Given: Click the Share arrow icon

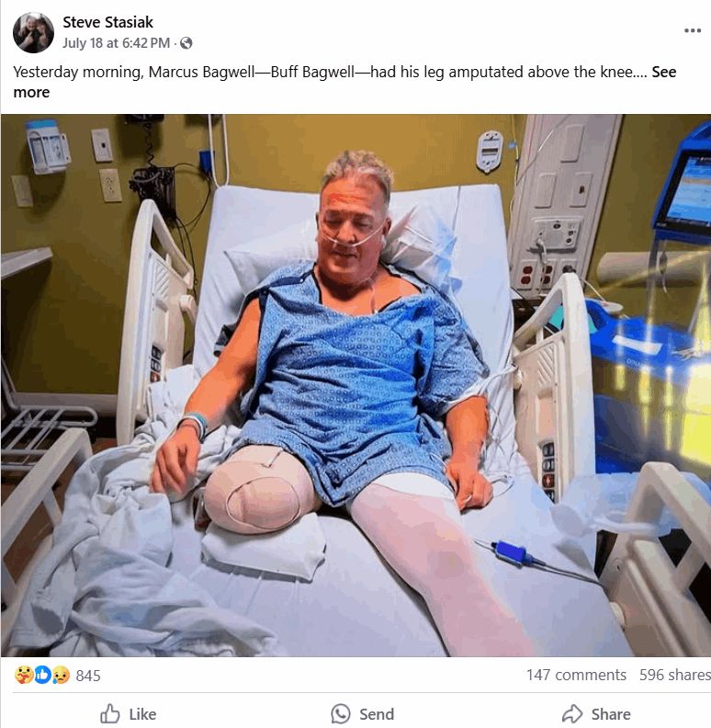Looking at the screenshot, I should 572,713.
